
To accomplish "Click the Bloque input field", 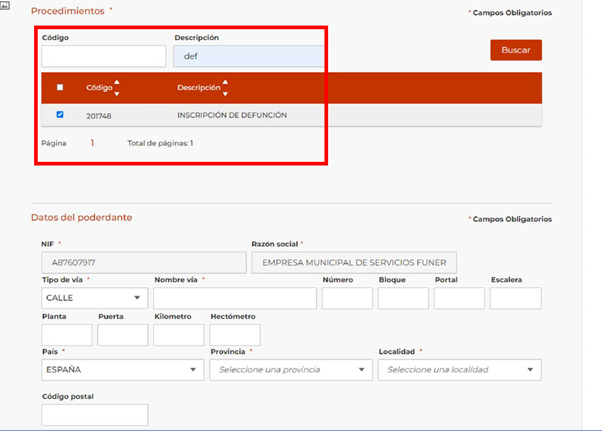I will click(403, 298).
